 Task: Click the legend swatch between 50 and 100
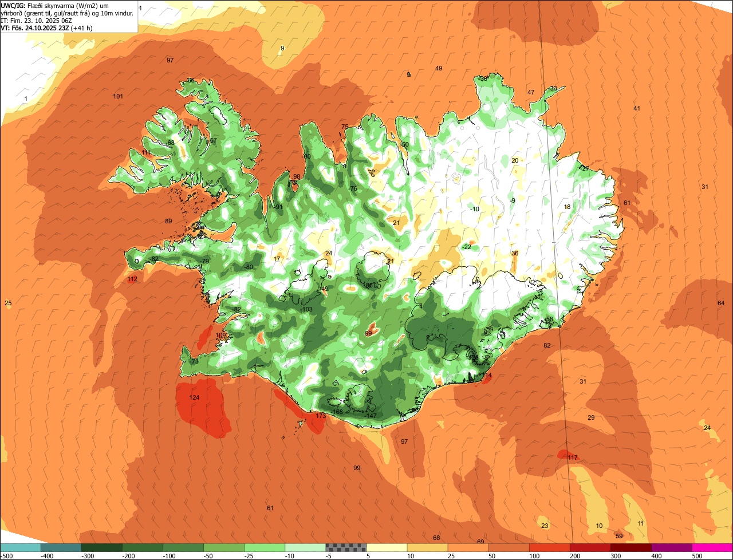click(x=508, y=547)
